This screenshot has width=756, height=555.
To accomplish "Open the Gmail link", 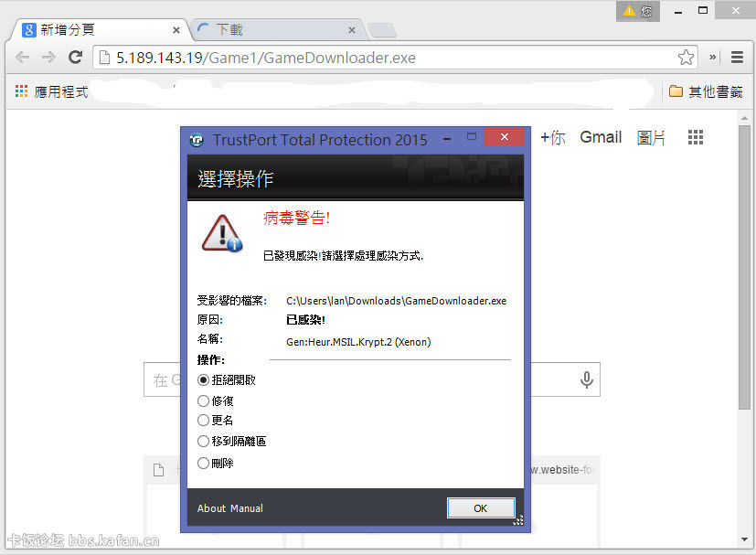I will pyautogui.click(x=601, y=137).
